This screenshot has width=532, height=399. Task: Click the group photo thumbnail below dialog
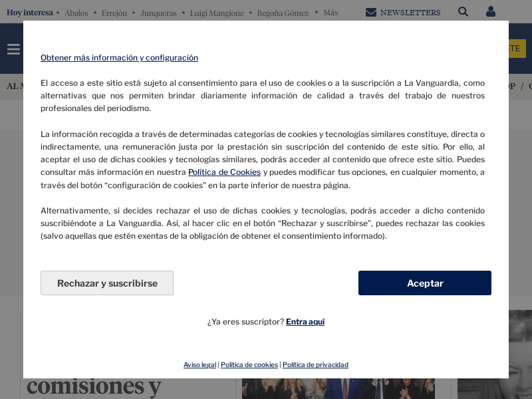pos(338,389)
